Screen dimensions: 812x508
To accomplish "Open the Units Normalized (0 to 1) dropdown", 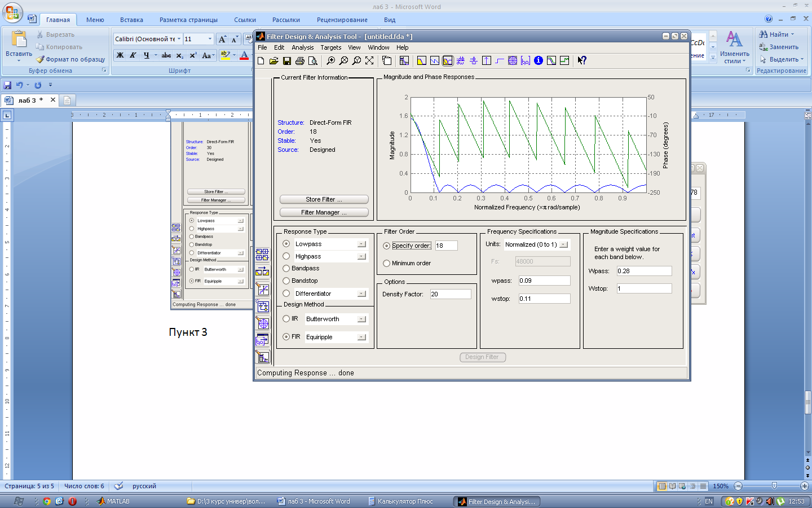I will (563, 244).
